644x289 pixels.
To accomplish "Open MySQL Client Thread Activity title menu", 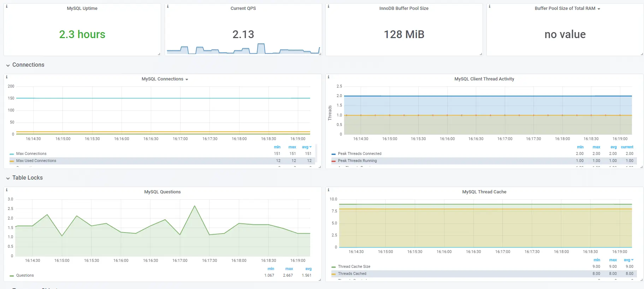I will coord(484,79).
